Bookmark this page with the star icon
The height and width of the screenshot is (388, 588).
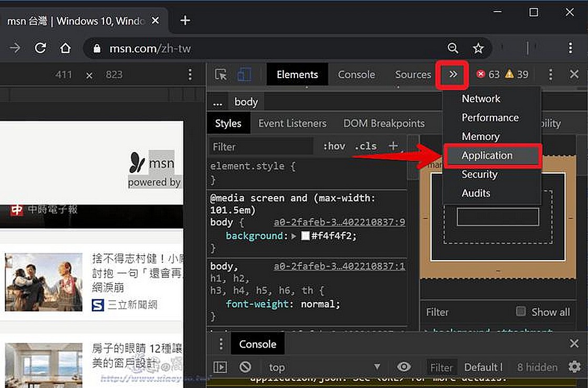click(x=478, y=48)
